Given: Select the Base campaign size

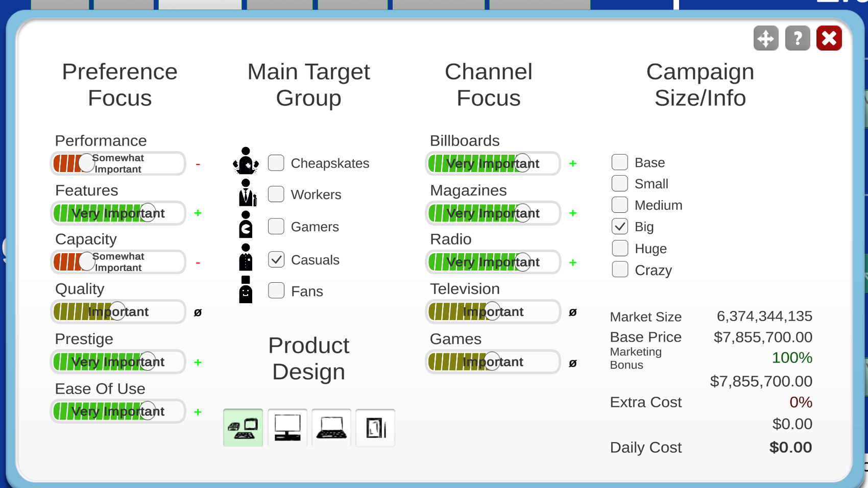Looking at the screenshot, I should [620, 162].
